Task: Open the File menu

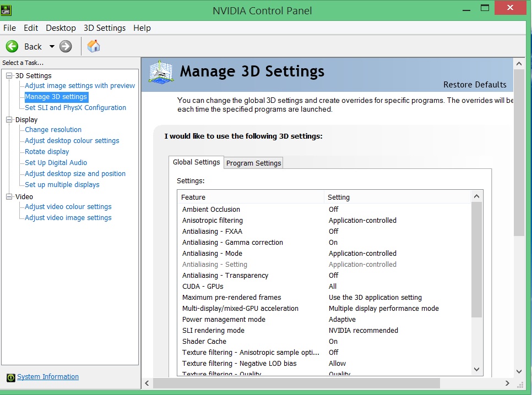Action: pos(9,28)
